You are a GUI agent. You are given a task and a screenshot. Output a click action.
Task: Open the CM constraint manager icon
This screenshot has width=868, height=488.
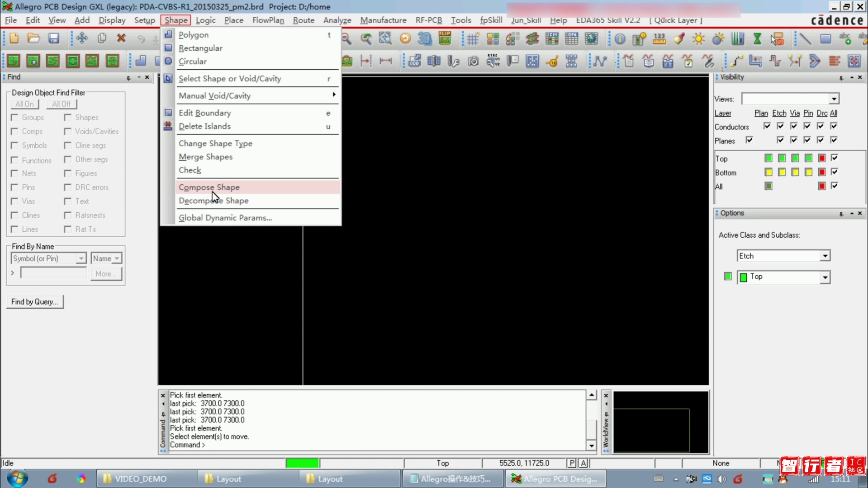(x=552, y=38)
